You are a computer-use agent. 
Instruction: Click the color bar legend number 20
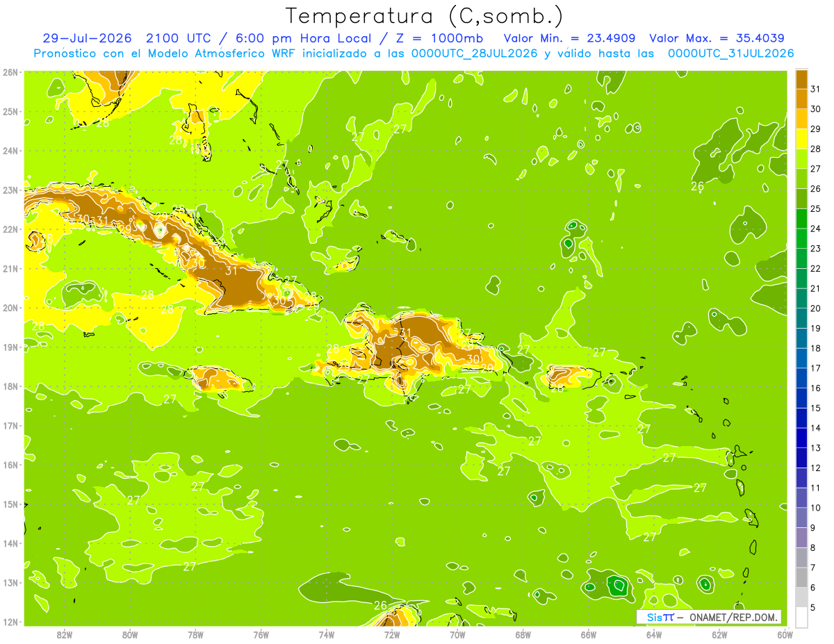coord(815,308)
